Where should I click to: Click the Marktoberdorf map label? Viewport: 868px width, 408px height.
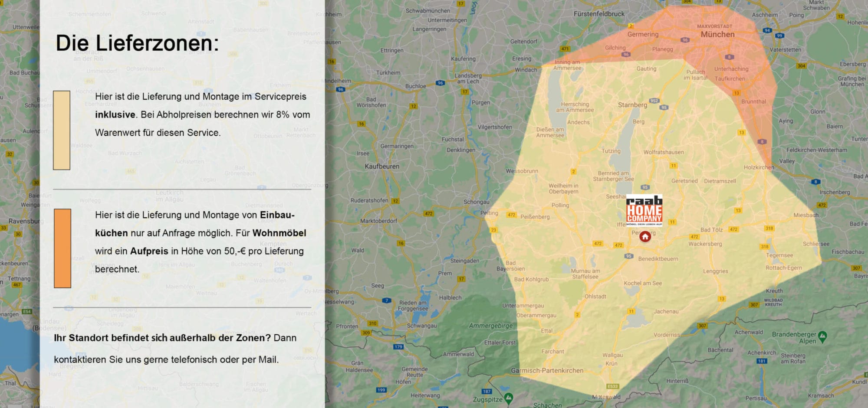[378, 221]
